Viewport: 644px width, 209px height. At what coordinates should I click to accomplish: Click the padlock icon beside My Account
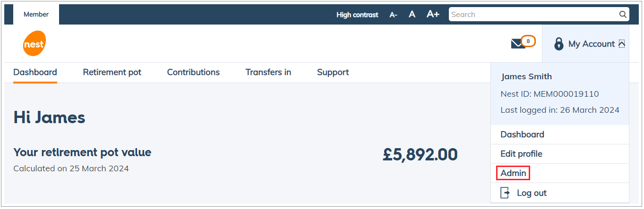tap(558, 44)
